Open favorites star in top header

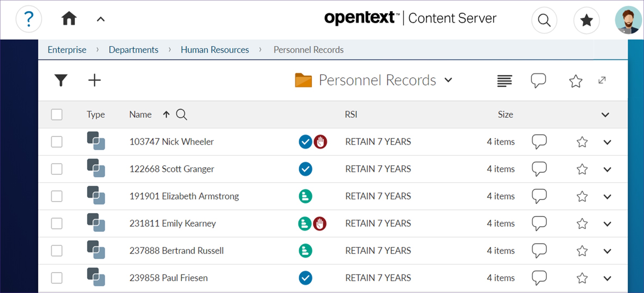click(587, 20)
